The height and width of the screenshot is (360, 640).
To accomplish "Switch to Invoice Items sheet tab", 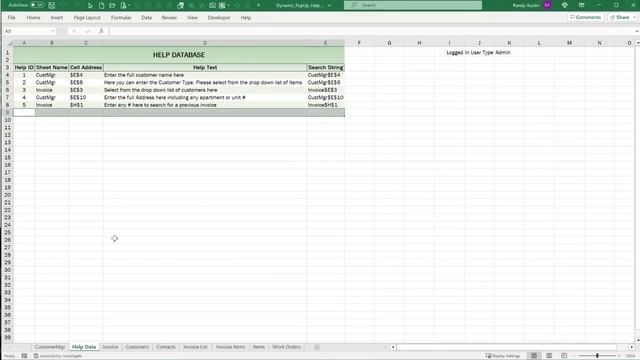I will pos(231,347).
